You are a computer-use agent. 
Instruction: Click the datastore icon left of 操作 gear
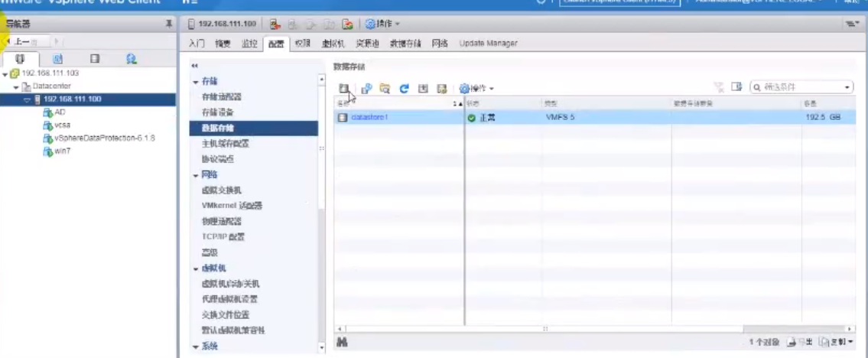[441, 88]
